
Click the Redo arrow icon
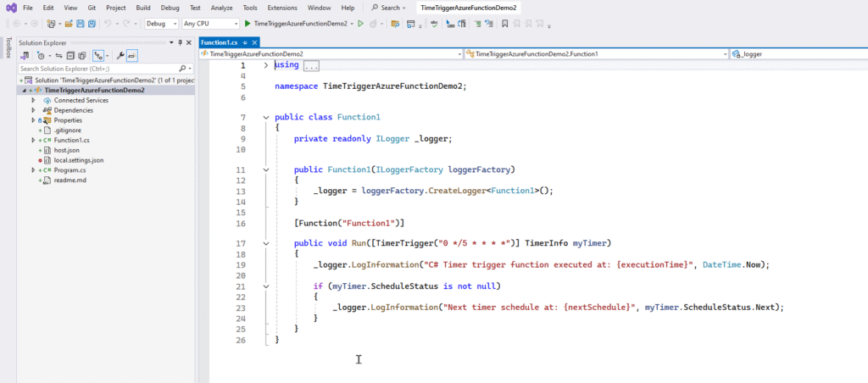click(126, 24)
